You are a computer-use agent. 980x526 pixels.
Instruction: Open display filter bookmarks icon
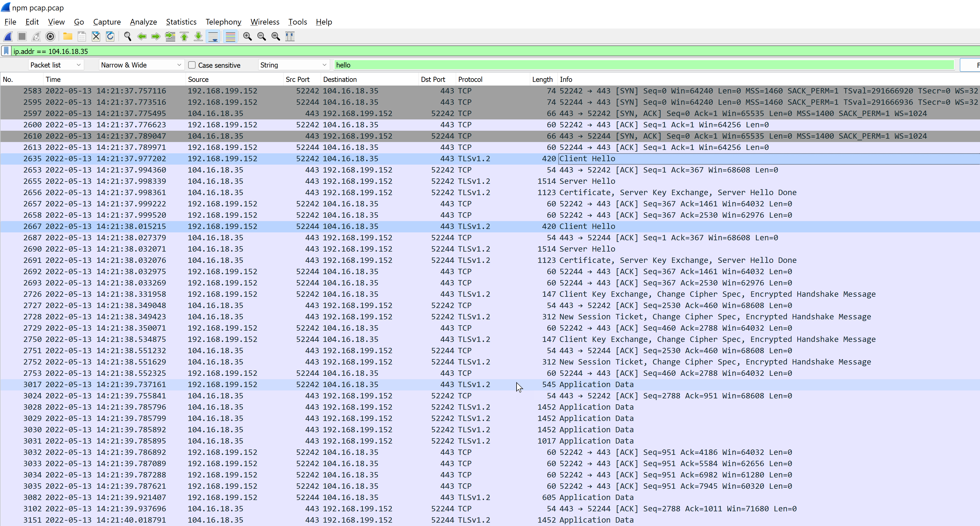pyautogui.click(x=6, y=51)
